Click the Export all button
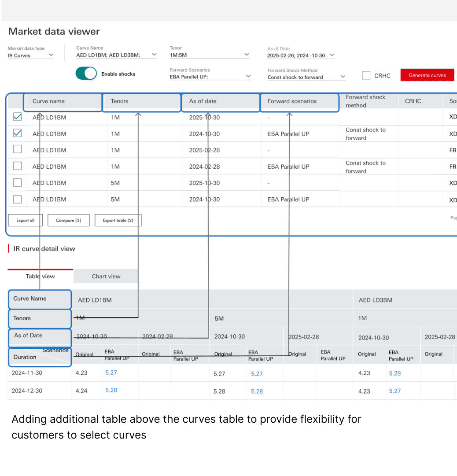This screenshot has height=476, width=457. point(26,221)
